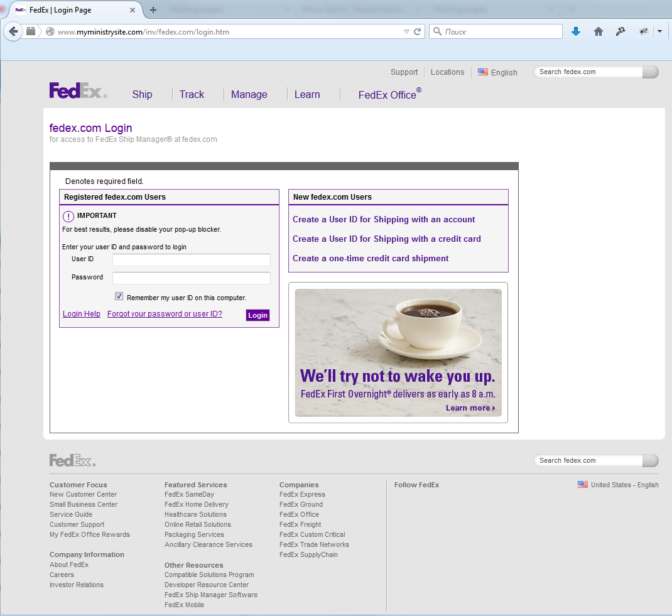Image resolution: width=672 pixels, height=616 pixels.
Task: Open the Manage menu
Action: [x=249, y=94]
